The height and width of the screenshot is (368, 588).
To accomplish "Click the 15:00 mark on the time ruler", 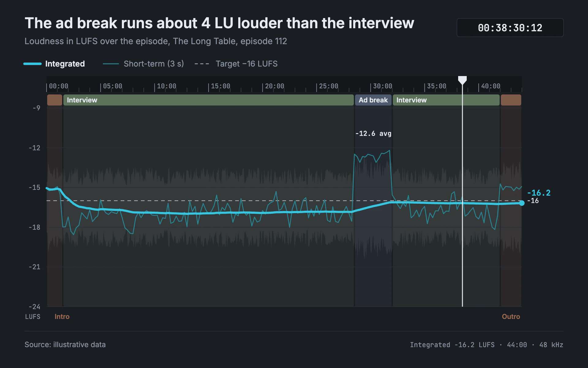I will 221,86.
